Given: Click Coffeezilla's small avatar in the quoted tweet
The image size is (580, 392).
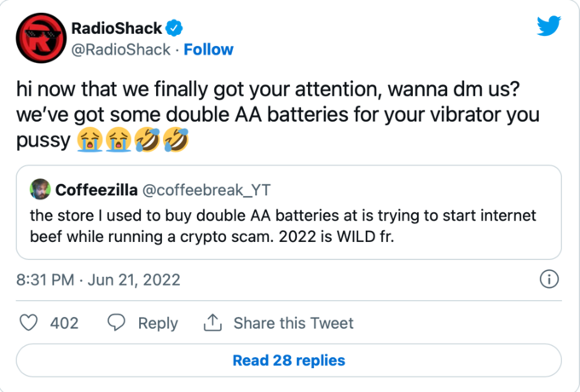Looking at the screenshot, I should click(39, 188).
